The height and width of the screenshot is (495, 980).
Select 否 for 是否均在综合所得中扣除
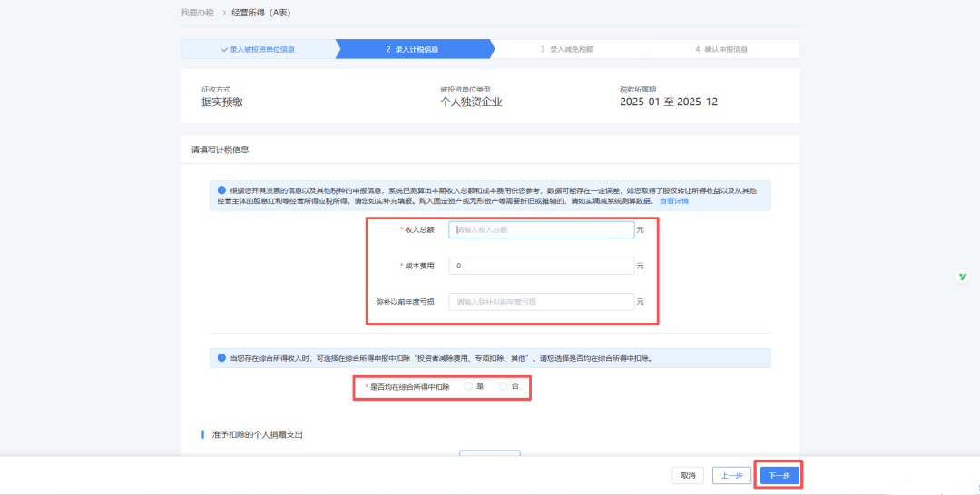tap(505, 386)
